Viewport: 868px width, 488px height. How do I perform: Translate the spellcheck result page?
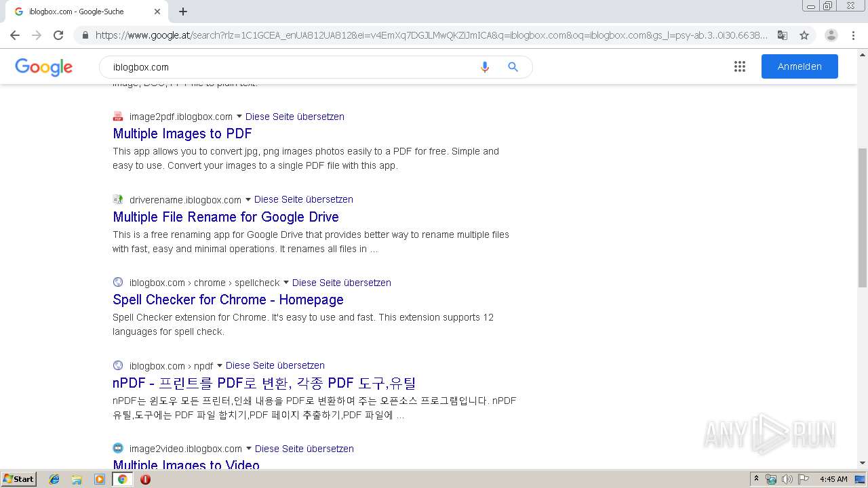[x=342, y=283]
